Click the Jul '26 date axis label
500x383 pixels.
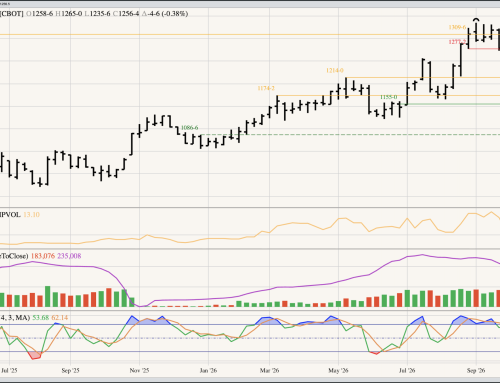click(407, 371)
